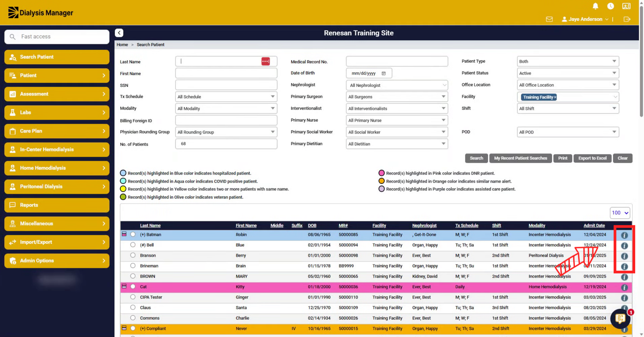This screenshot has height=337, width=644.
Task: Sort table by Last Name column header
Action: coord(150,225)
